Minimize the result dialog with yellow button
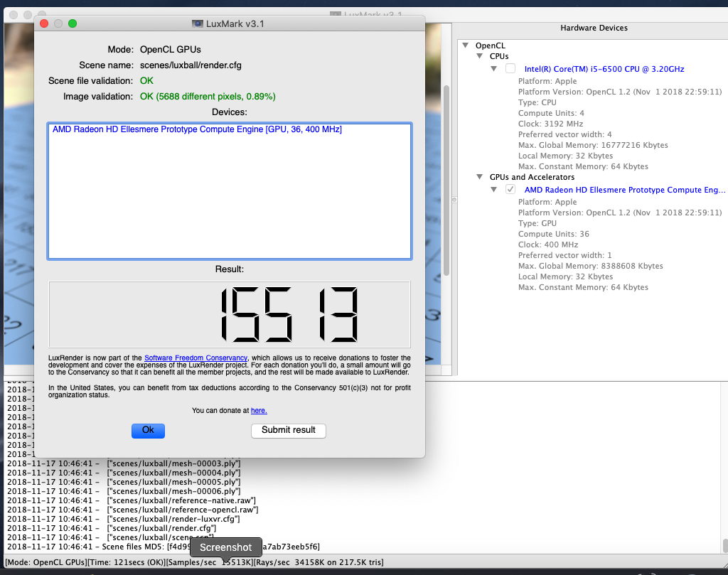 (58, 23)
